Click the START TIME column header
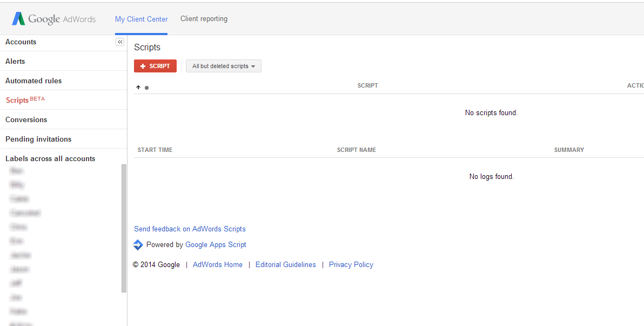 (155, 150)
